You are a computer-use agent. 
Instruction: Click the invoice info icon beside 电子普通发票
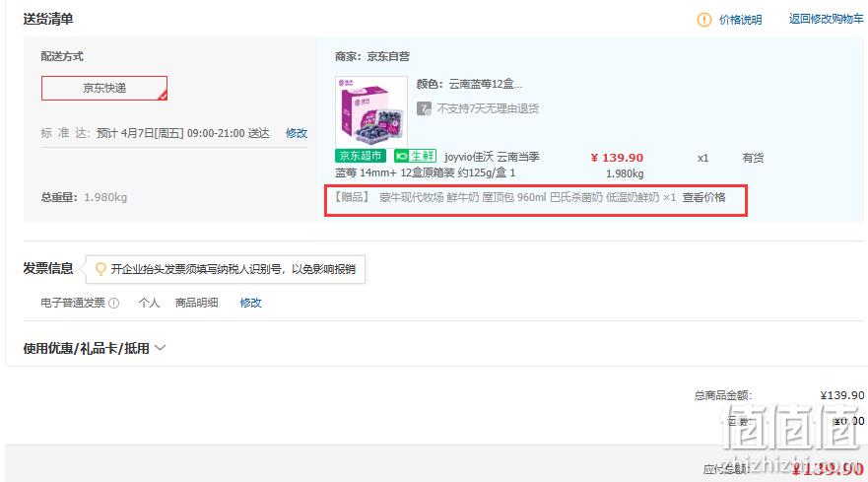(x=113, y=303)
